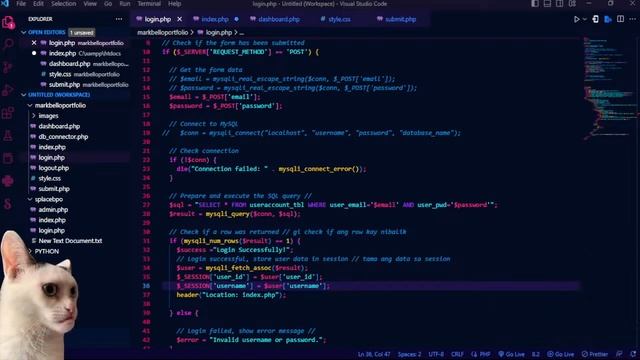
Task: Select dashboard.php in Open Editors list
Action: click(x=69, y=64)
